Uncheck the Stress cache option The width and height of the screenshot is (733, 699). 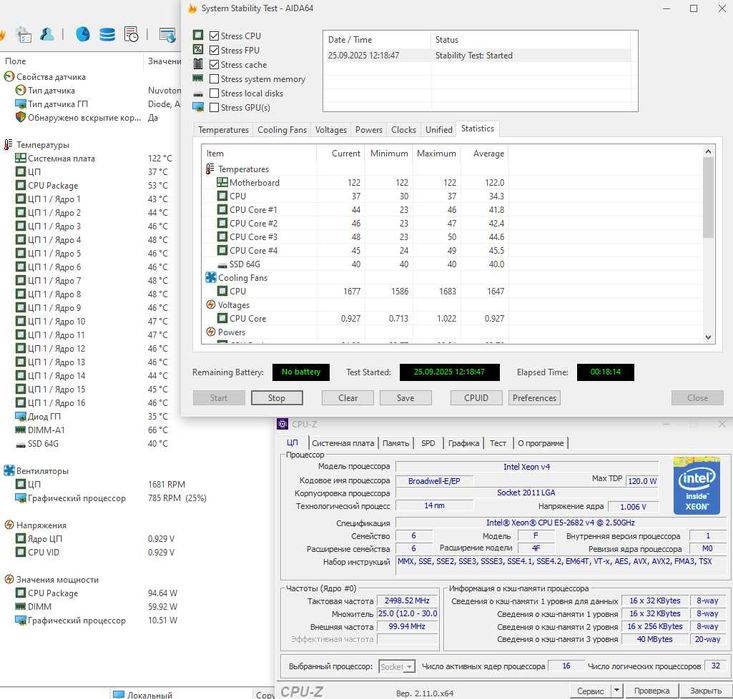click(214, 65)
